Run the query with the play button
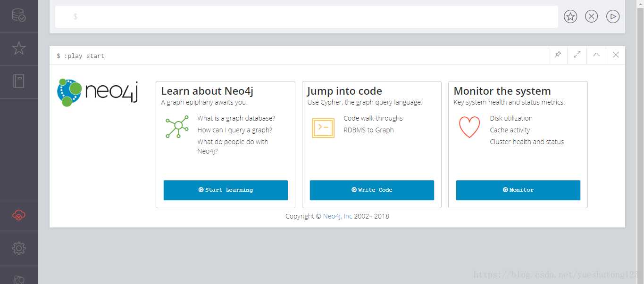This screenshot has width=644, height=284. click(612, 16)
